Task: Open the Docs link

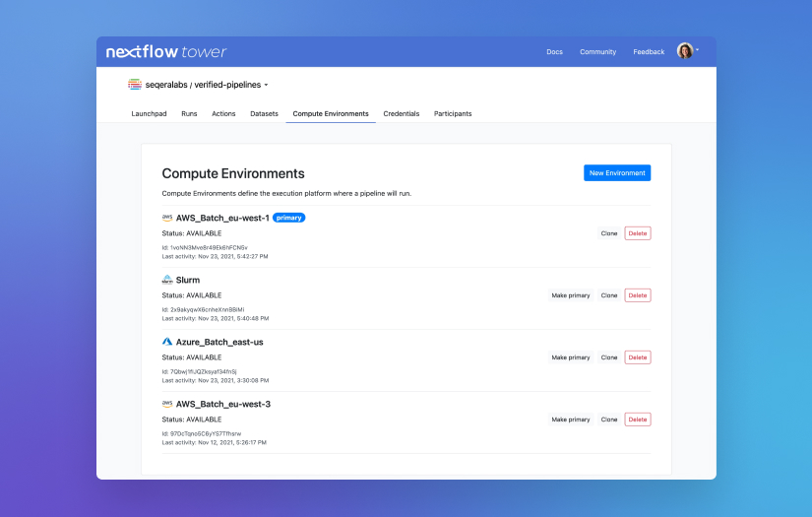Action: click(555, 52)
